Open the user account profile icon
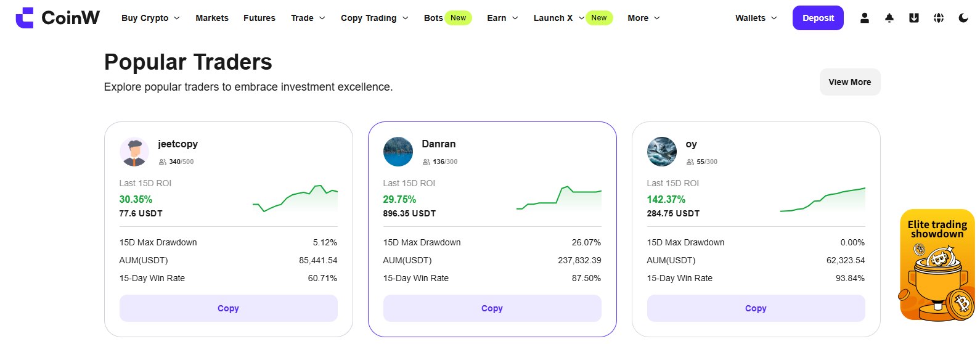980x344 pixels. click(865, 18)
